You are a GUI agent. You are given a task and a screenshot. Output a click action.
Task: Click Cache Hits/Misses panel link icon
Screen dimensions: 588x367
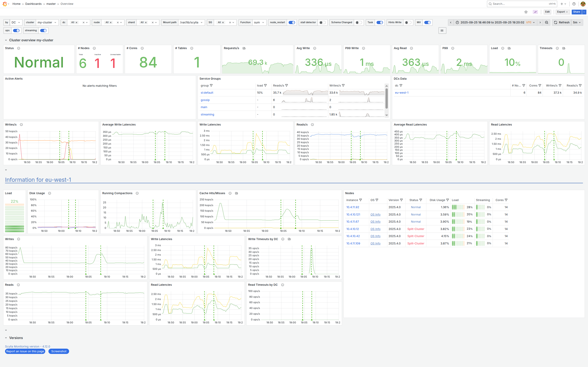click(236, 193)
